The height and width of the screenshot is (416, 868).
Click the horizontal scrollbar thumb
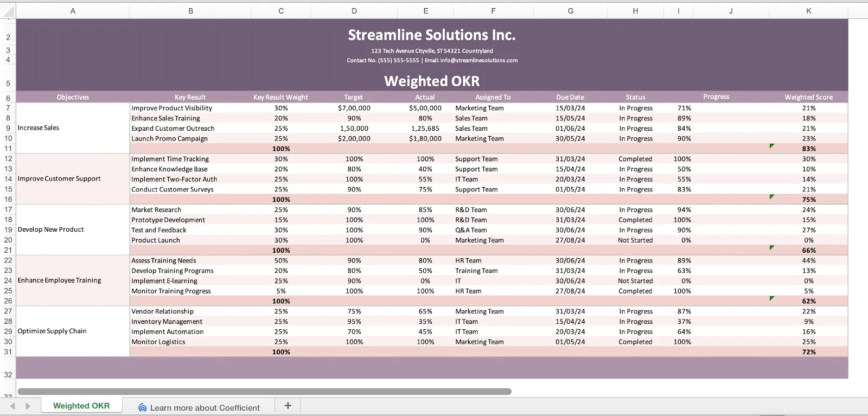pos(264,391)
